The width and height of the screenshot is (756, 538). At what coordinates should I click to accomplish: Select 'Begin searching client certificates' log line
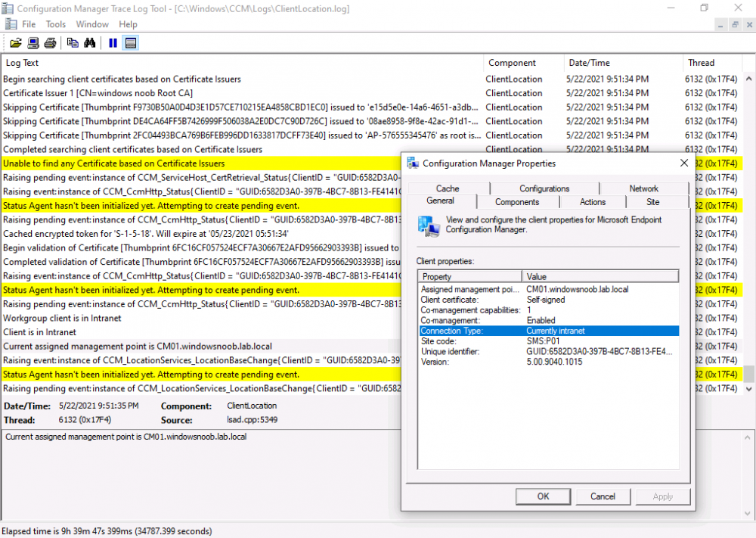click(x=371, y=79)
